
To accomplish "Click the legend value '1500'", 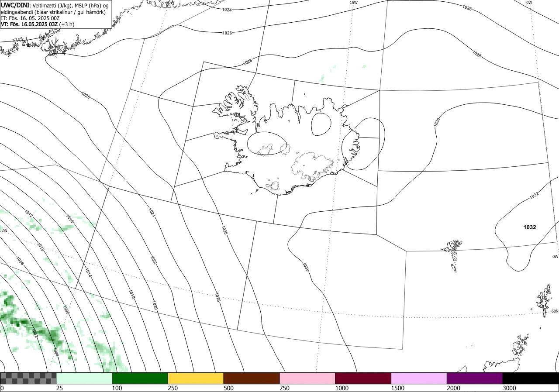I will 397,388.
